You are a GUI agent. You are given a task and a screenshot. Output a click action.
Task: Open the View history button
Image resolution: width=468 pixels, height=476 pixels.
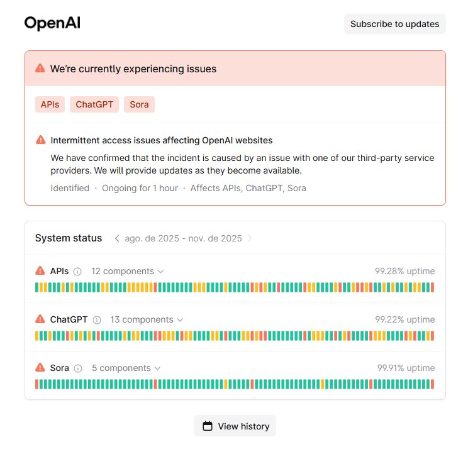coord(235,426)
